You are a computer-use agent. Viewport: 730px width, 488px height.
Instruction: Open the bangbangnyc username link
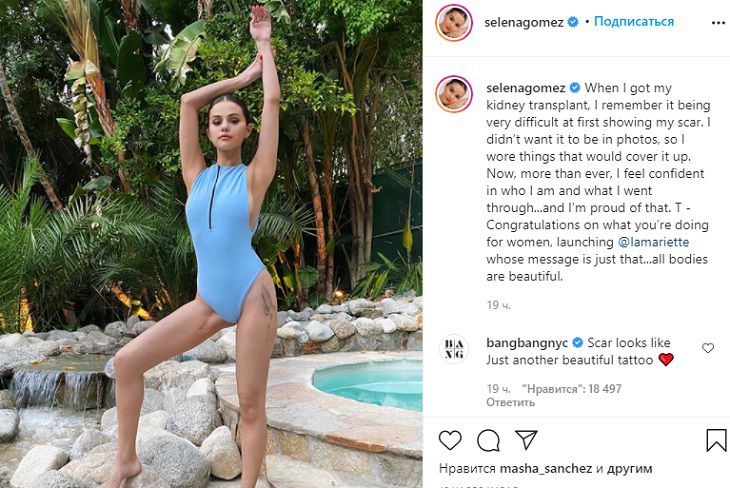[526, 342]
